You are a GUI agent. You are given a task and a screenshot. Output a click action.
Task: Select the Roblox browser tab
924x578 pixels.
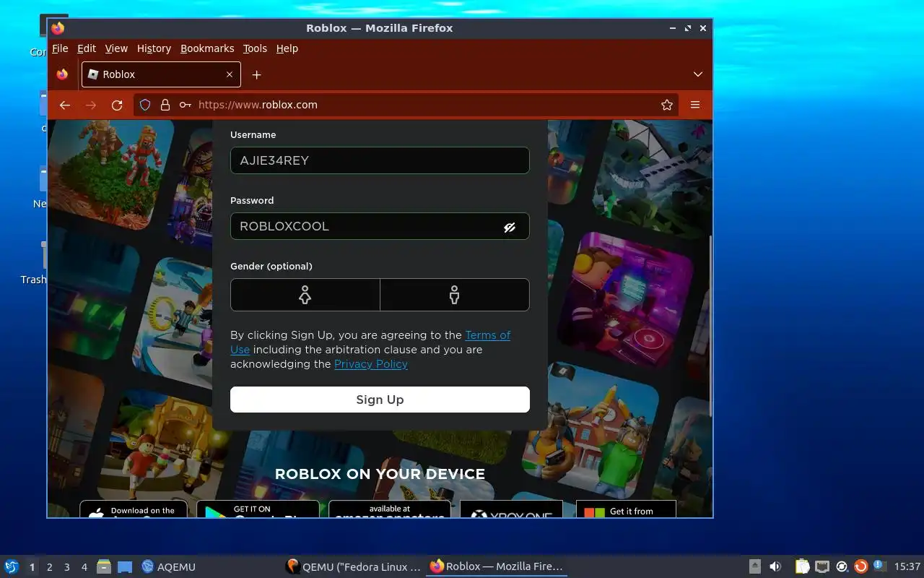pos(161,74)
